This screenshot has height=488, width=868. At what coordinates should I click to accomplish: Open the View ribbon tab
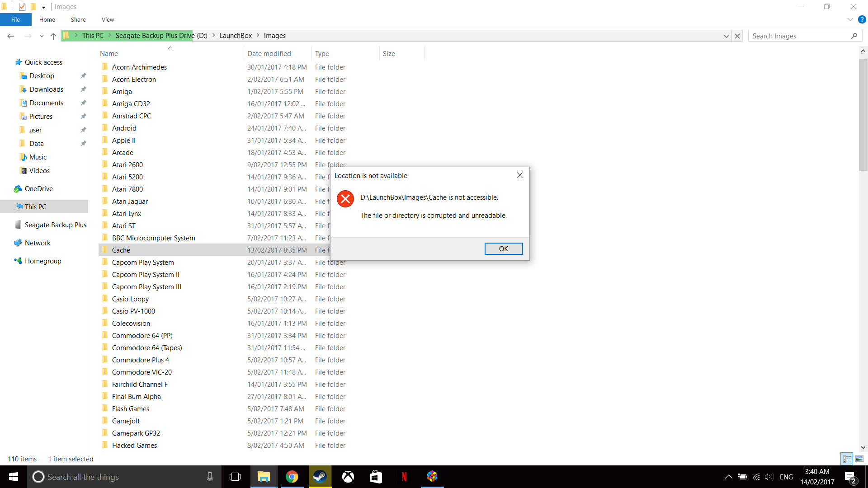pos(108,19)
